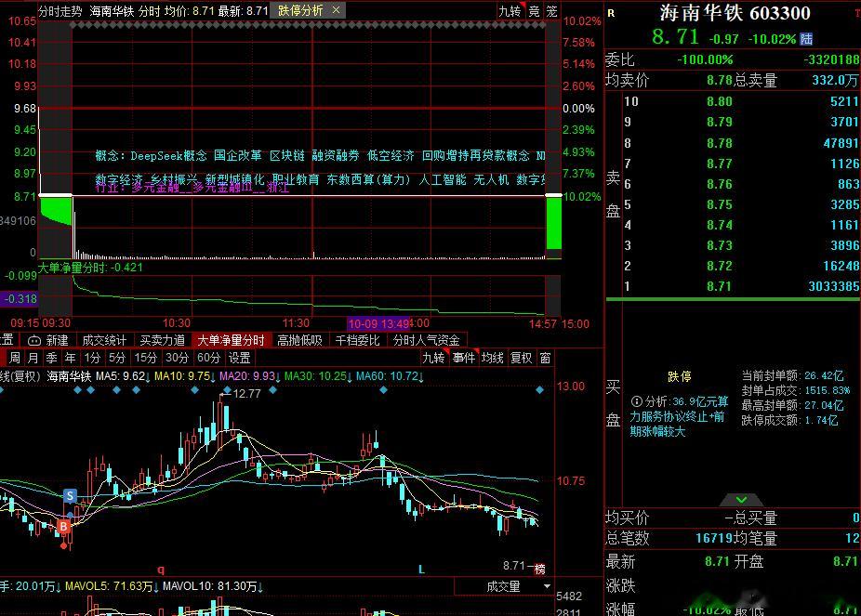Viewport: 861px width, 616px height.
Task: Switch the K-line to 5分
Action: (117, 358)
